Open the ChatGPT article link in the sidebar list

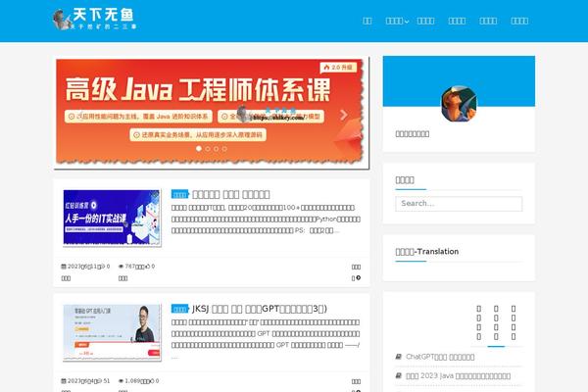(440, 357)
